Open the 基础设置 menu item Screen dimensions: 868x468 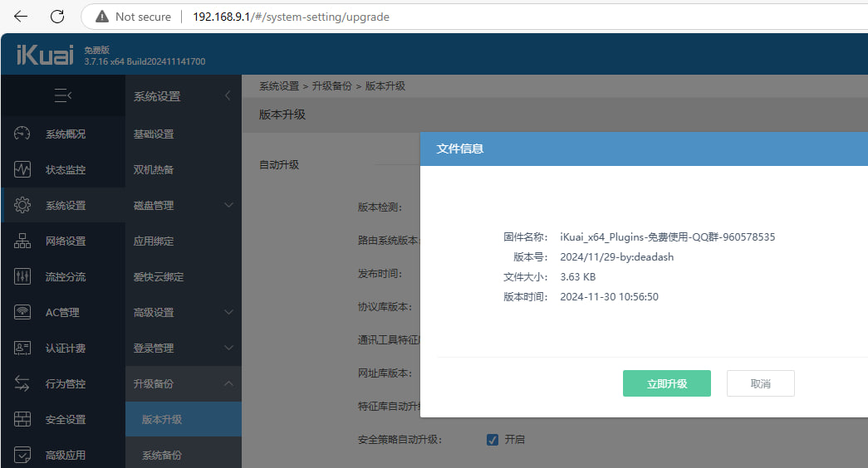(154, 134)
